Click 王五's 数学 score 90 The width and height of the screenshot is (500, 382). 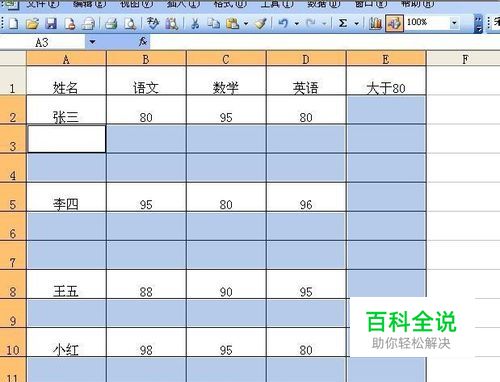(226, 284)
